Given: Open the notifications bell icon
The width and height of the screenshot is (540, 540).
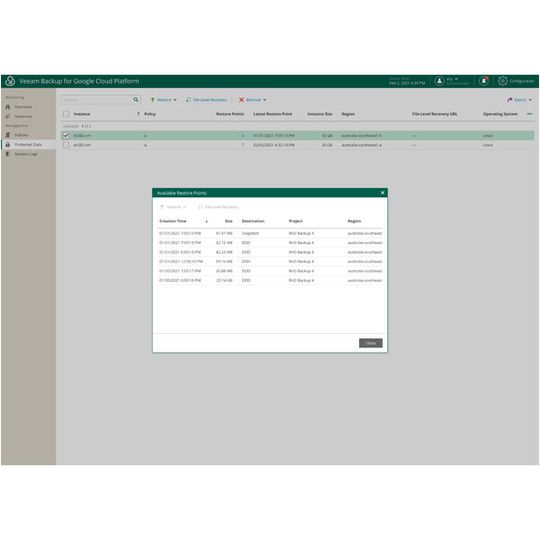Looking at the screenshot, I should click(x=484, y=81).
